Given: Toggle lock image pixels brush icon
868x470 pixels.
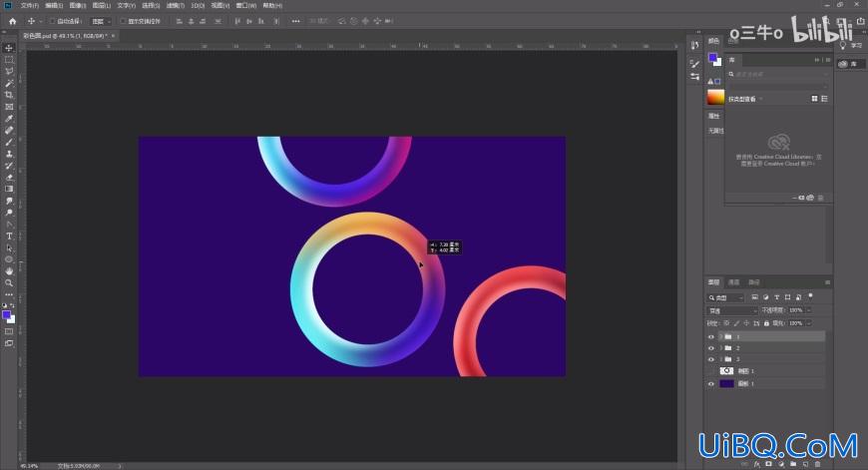Looking at the screenshot, I should (736, 323).
